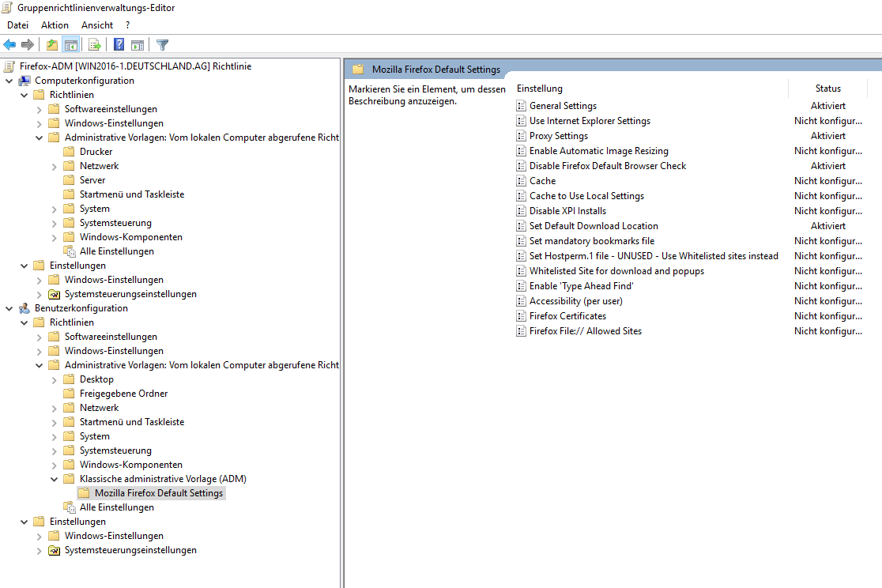Click the General Settings policy icon
This screenshot has width=882, height=588.
(x=522, y=106)
